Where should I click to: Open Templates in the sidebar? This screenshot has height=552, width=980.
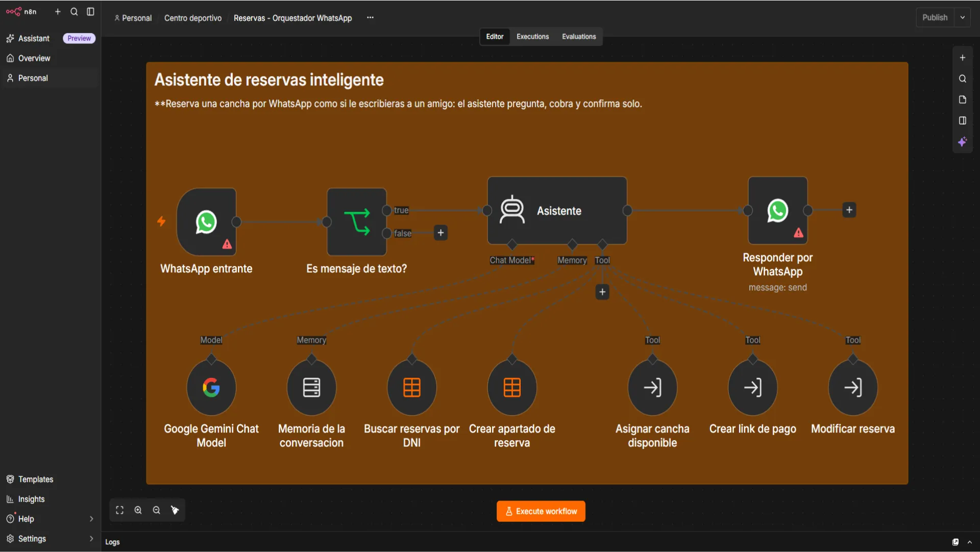50,479
